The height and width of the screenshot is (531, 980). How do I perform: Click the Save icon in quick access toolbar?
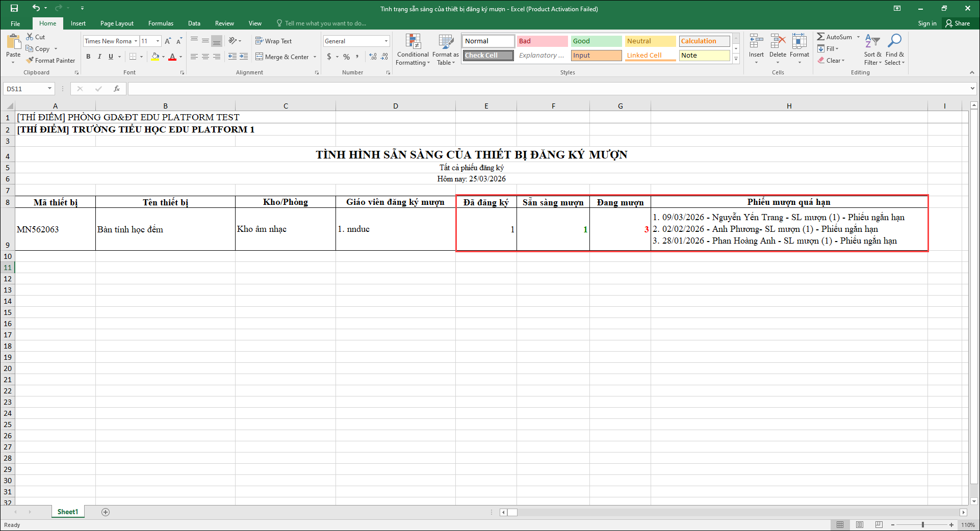(14, 8)
